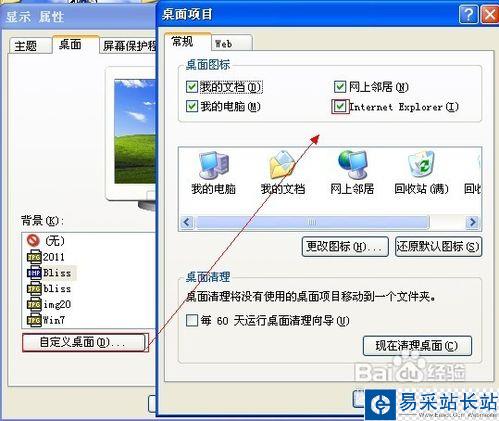
Task: Click the right arrow of icon scrollbar
Action: pyautogui.click(x=472, y=222)
